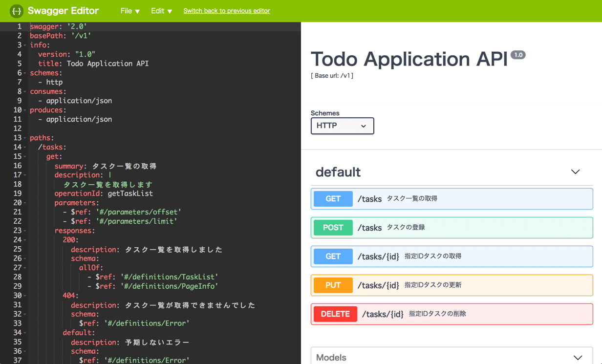The image size is (602, 364).
Task: Click Switch back to previous editor link
Action: point(227,11)
